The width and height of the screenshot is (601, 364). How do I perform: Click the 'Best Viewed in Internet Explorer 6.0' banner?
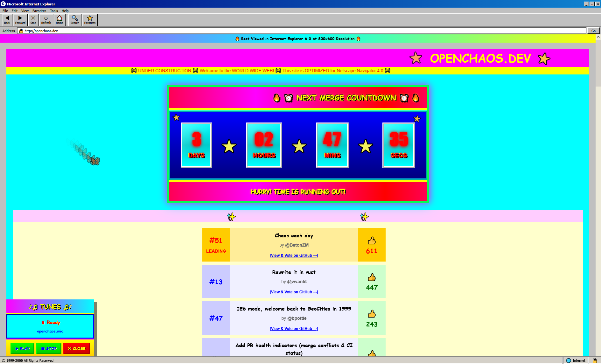(298, 39)
